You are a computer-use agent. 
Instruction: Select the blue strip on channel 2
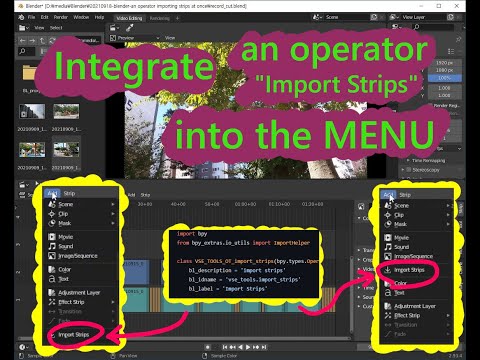(136, 272)
